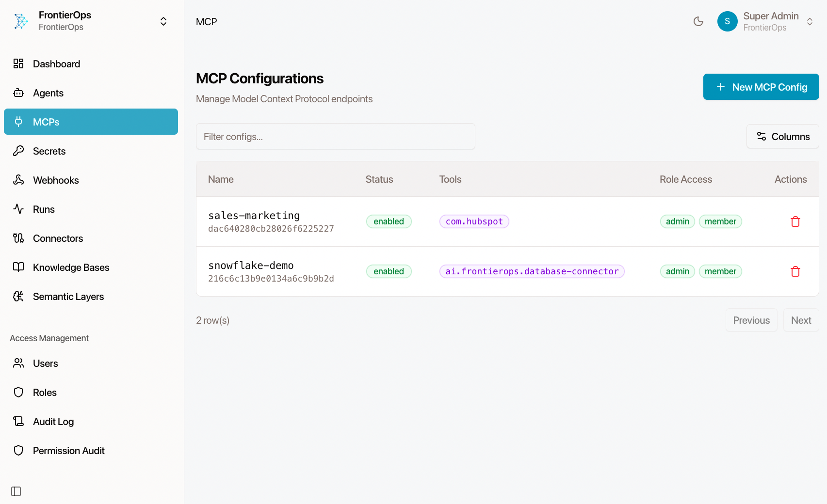The image size is (827, 504).
Task: Click the Secrets key icon
Action: coord(18,151)
